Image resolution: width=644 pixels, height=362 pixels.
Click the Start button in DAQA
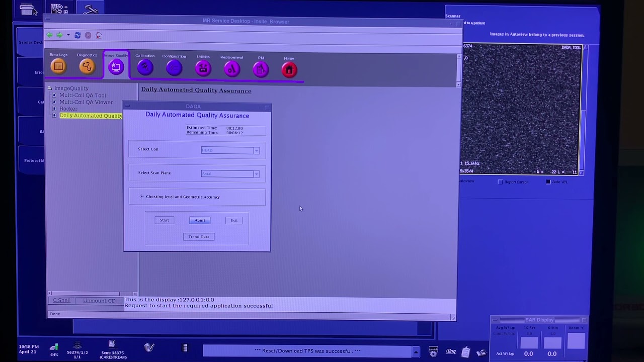pos(165,220)
